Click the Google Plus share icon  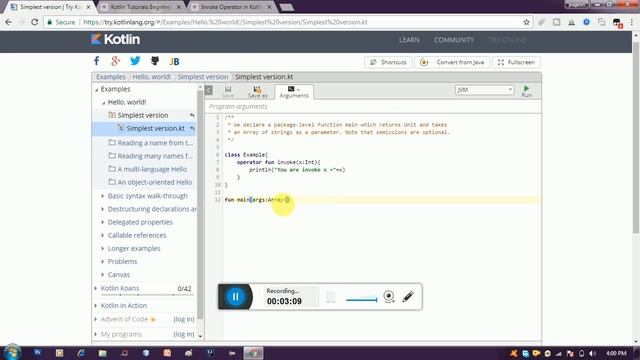[x=116, y=61]
